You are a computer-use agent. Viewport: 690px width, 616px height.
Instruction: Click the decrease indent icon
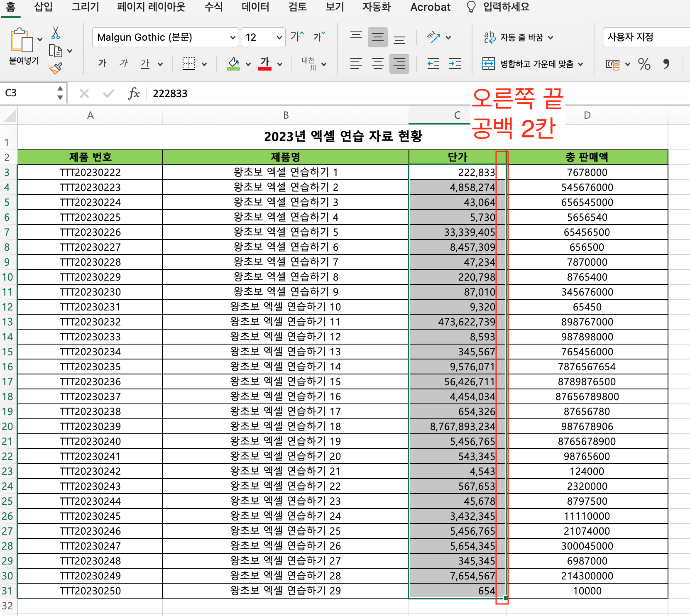pos(433,64)
